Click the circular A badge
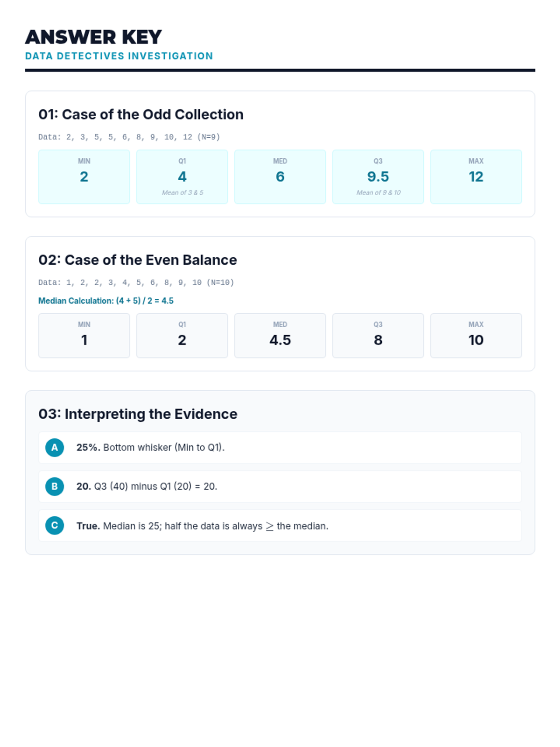 pos(55,447)
